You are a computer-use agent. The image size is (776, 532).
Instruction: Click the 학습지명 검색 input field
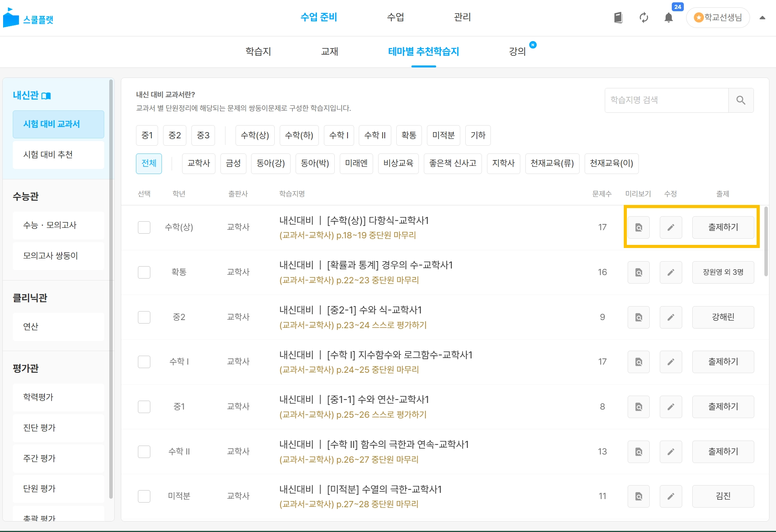coord(666,100)
